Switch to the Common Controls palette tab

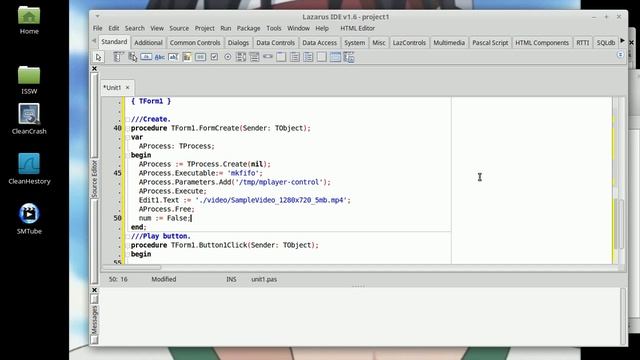[x=195, y=42]
